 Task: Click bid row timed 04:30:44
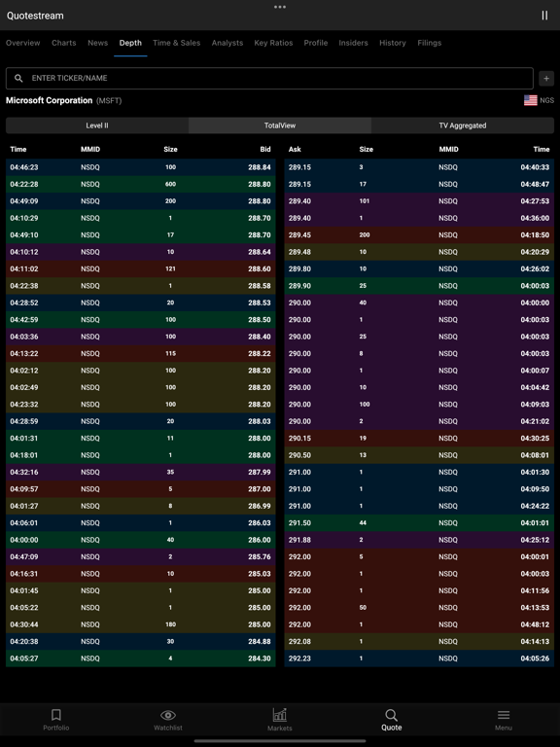click(140, 624)
